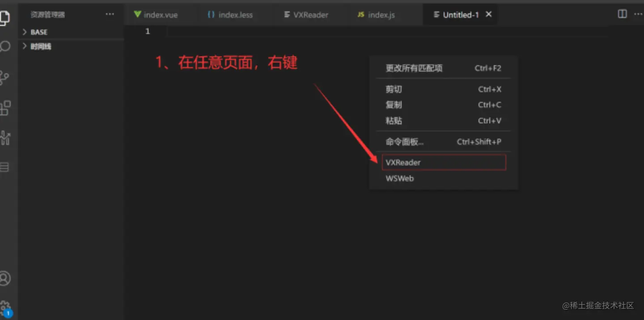Viewport: 644px width, 320px height.
Task: Place cursor in editor line 1
Action: pos(387,31)
